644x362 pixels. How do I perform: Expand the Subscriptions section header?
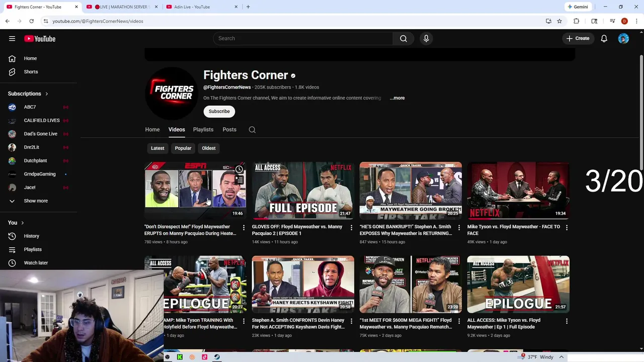click(x=28, y=94)
